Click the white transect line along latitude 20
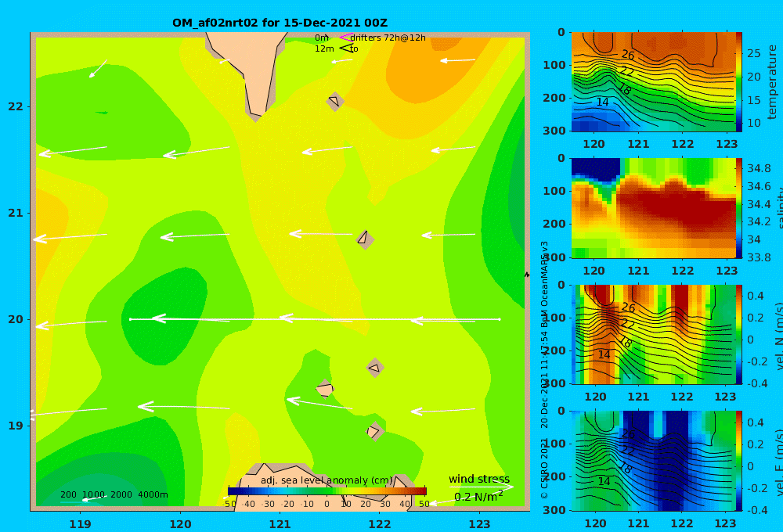The width and height of the screenshot is (783, 532). pyautogui.click(x=315, y=319)
